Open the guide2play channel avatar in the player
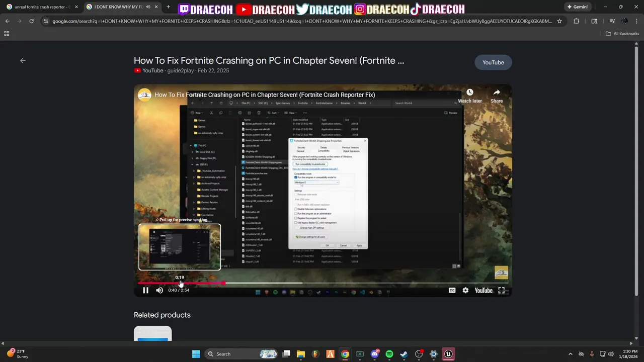This screenshot has width=644, height=362. (144, 95)
